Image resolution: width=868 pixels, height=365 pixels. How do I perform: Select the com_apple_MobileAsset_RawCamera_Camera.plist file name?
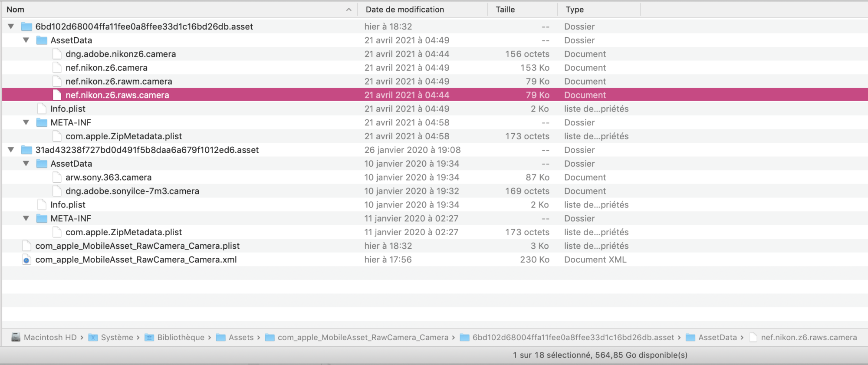137,246
